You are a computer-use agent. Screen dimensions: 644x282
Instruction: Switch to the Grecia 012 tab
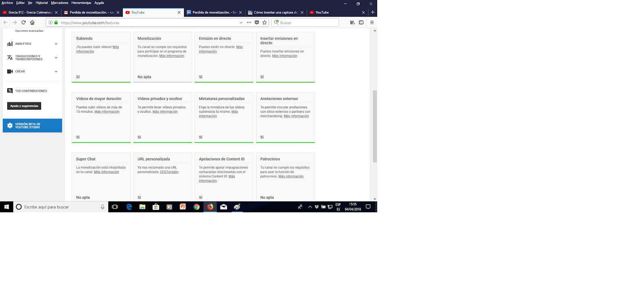pyautogui.click(x=31, y=12)
